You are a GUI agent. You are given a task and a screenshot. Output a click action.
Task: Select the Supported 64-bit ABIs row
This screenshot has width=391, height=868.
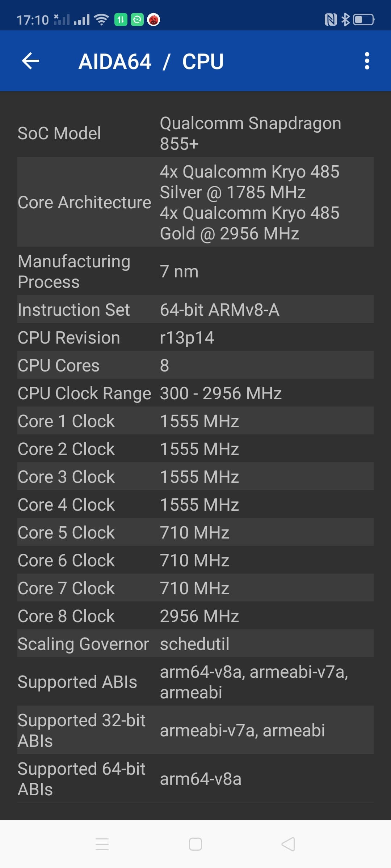pyautogui.click(x=195, y=779)
